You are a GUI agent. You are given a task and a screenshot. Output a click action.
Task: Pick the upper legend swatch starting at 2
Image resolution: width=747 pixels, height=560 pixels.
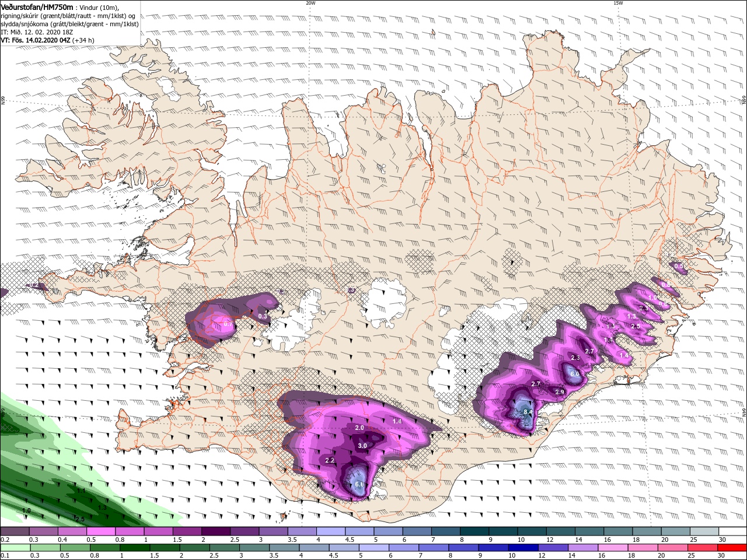coord(215,531)
